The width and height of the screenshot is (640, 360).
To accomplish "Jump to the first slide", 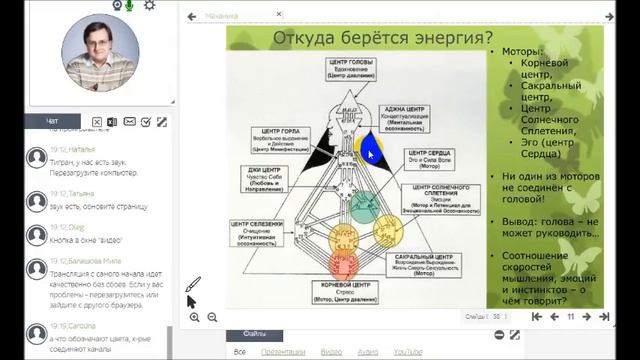I will tap(537, 316).
